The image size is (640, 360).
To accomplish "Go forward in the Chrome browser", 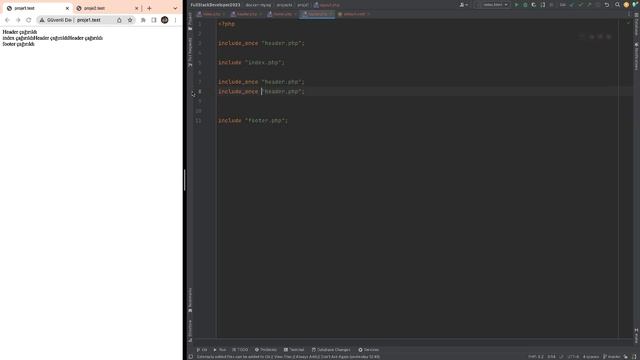I will click(x=18, y=20).
